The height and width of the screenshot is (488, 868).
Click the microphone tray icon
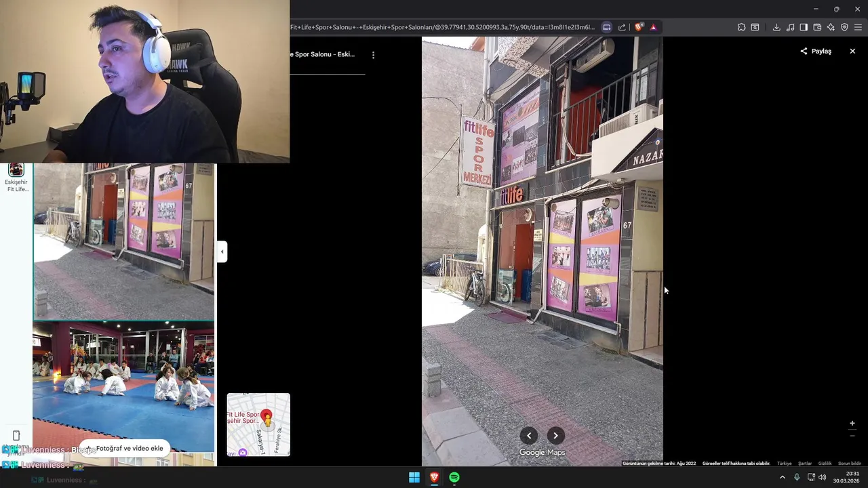point(797,477)
